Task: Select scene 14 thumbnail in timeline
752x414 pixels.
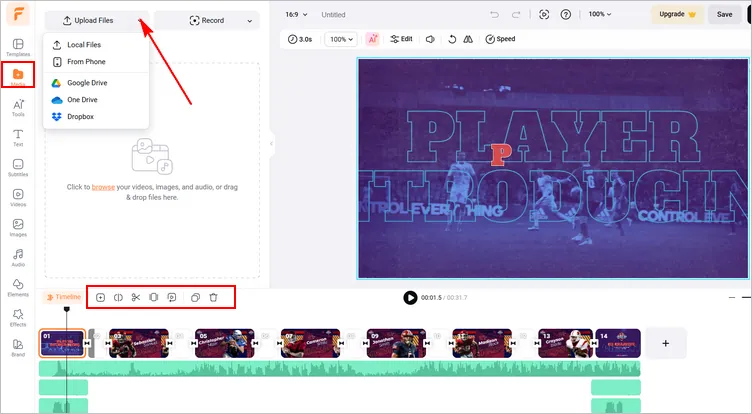Action: [x=618, y=343]
